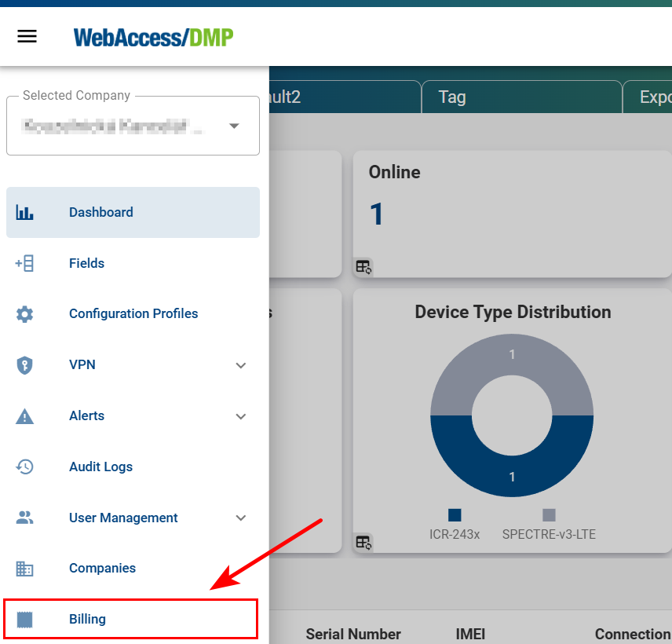This screenshot has width=672, height=644.
Task: Click the Billing sidebar icon
Action: click(x=24, y=619)
